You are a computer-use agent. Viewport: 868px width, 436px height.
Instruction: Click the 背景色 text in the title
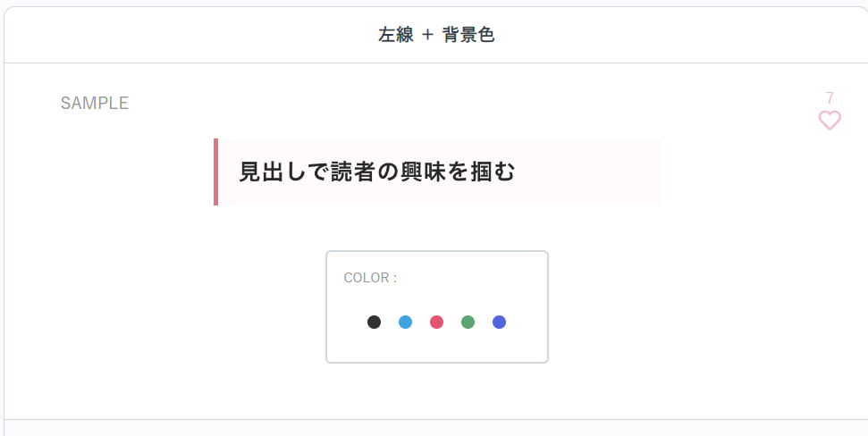pyautogui.click(x=468, y=36)
